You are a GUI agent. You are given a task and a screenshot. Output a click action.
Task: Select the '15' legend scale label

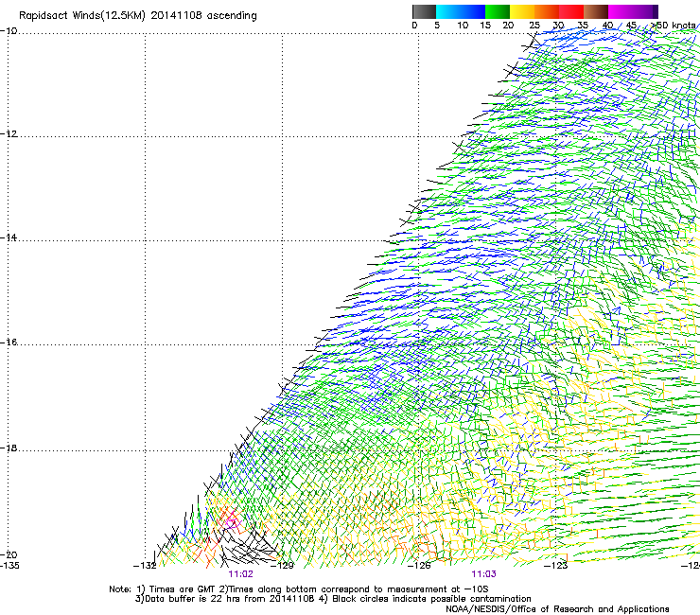(x=485, y=26)
